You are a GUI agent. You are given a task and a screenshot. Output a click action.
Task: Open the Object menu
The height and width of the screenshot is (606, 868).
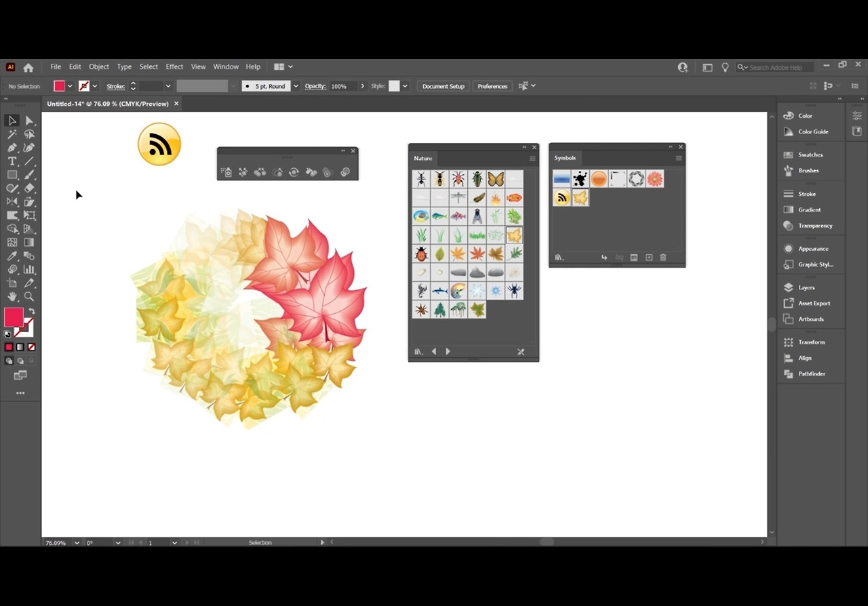[x=99, y=66]
